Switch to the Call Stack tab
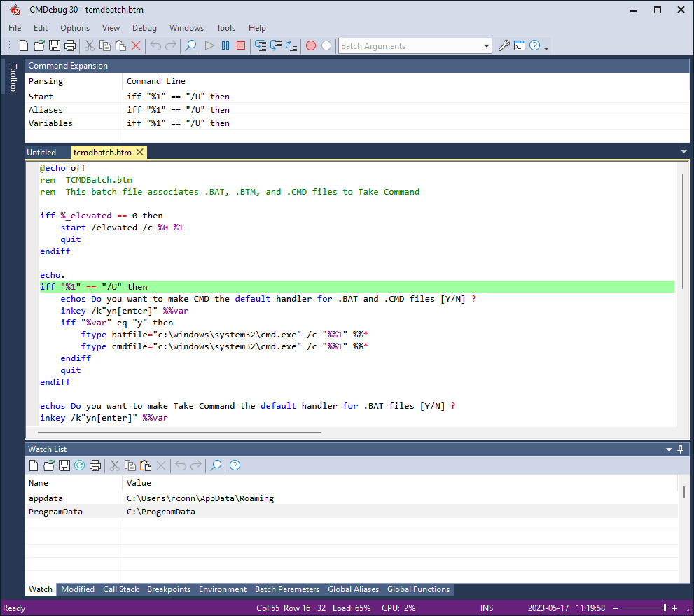Screen dimensions: 694x616 click(121, 589)
